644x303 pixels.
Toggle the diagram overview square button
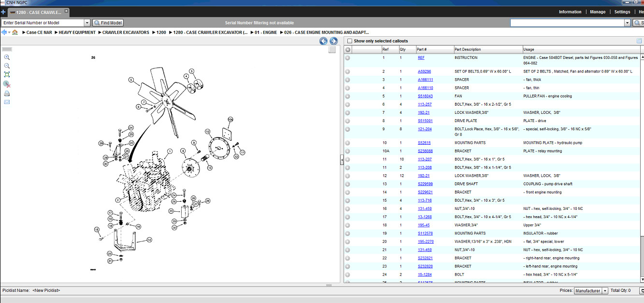[332, 49]
